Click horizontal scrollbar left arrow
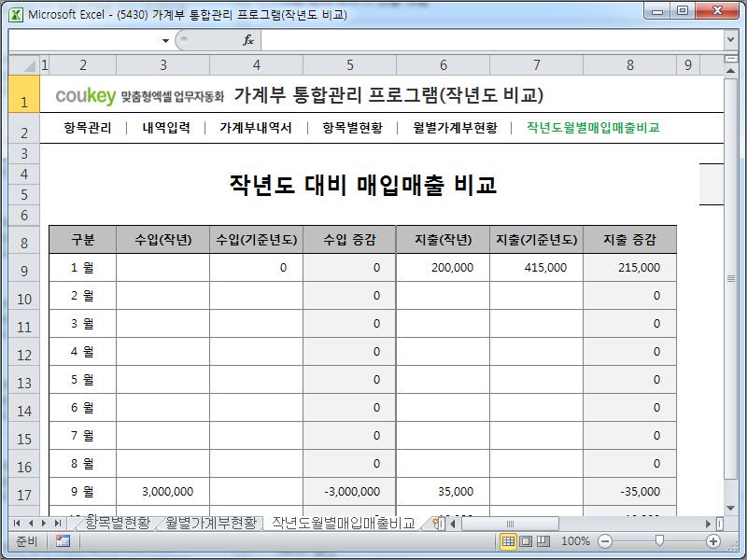 [453, 524]
